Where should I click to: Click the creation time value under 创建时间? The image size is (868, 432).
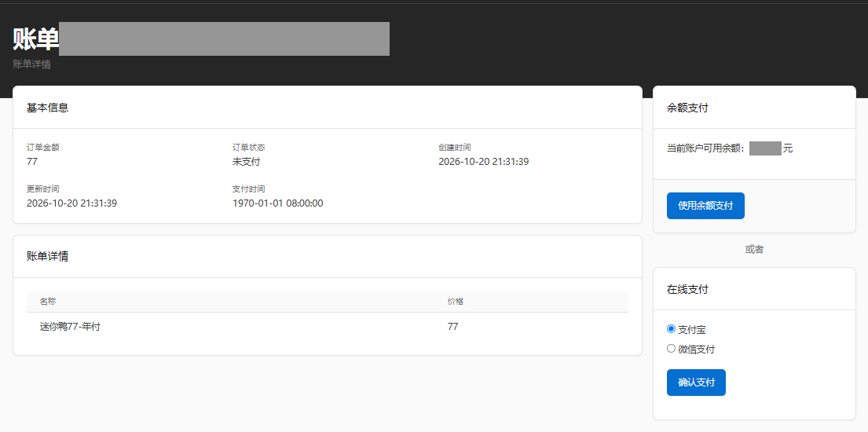(484, 162)
